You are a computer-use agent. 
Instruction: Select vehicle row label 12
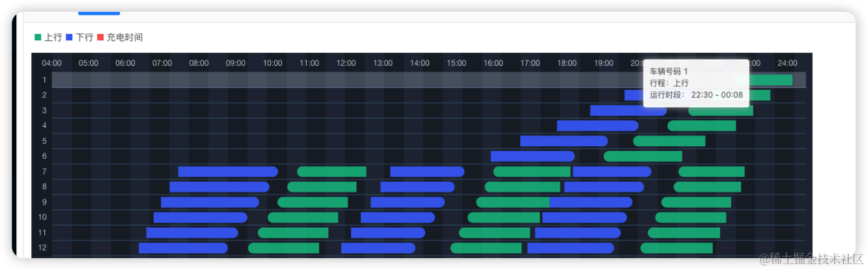point(42,248)
